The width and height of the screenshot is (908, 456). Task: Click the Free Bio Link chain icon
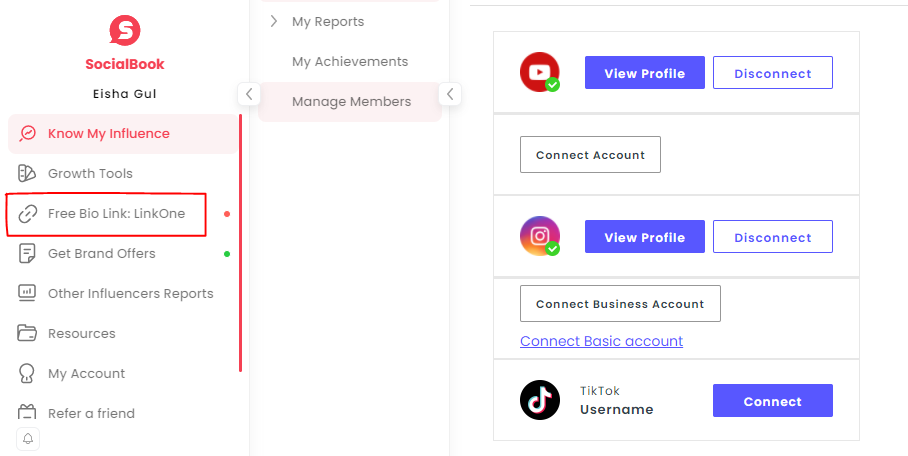27,214
